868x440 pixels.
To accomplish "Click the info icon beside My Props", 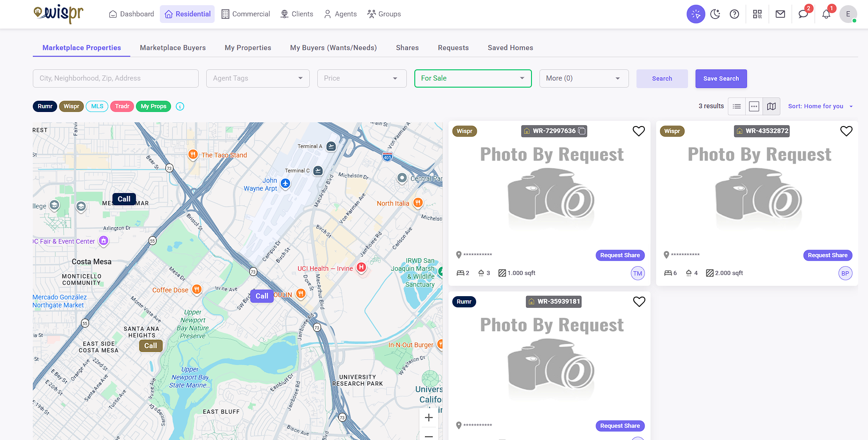I will [180, 106].
